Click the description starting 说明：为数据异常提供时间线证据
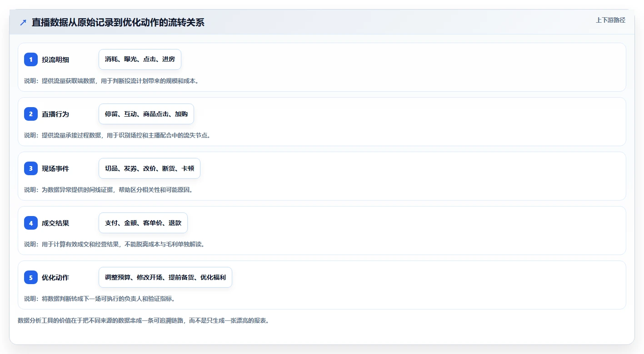 tap(108, 190)
